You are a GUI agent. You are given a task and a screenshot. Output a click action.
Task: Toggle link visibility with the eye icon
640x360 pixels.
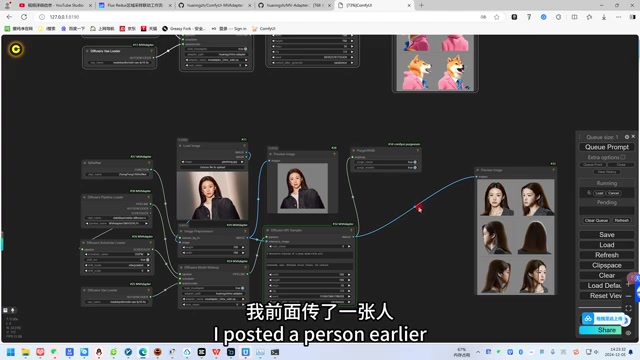(628, 333)
